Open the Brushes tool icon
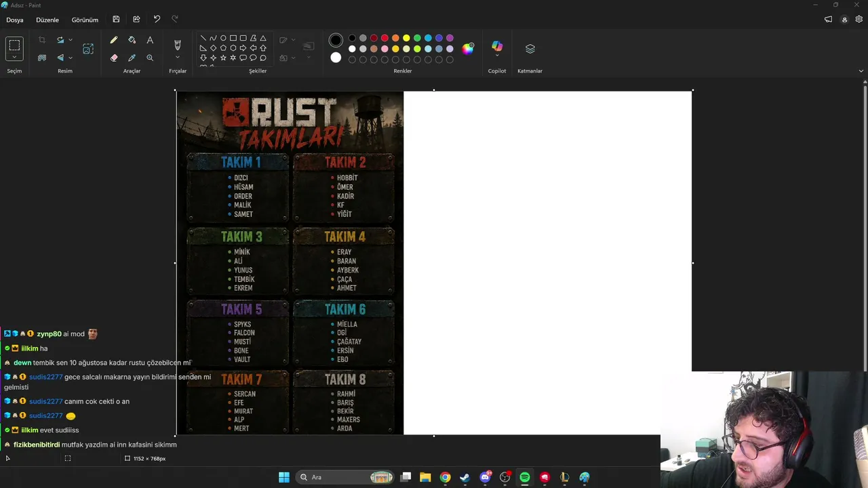Viewport: 868px width, 488px height. [178, 45]
